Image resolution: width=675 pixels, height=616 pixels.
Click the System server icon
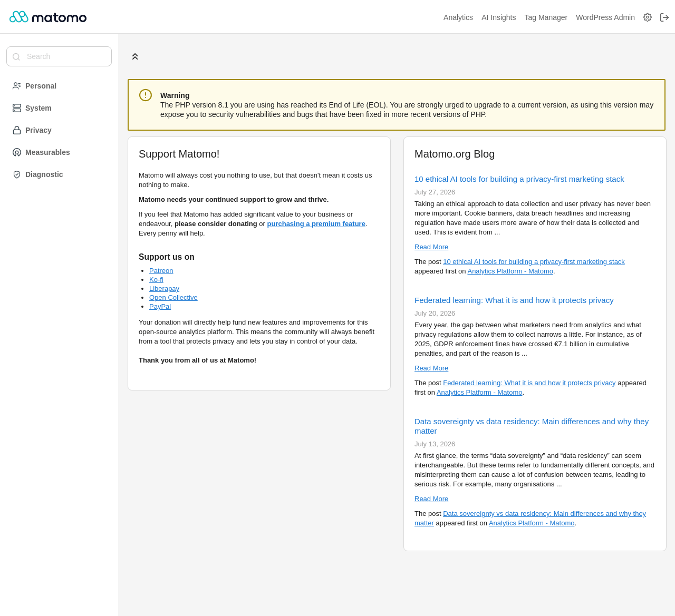pyautogui.click(x=17, y=108)
